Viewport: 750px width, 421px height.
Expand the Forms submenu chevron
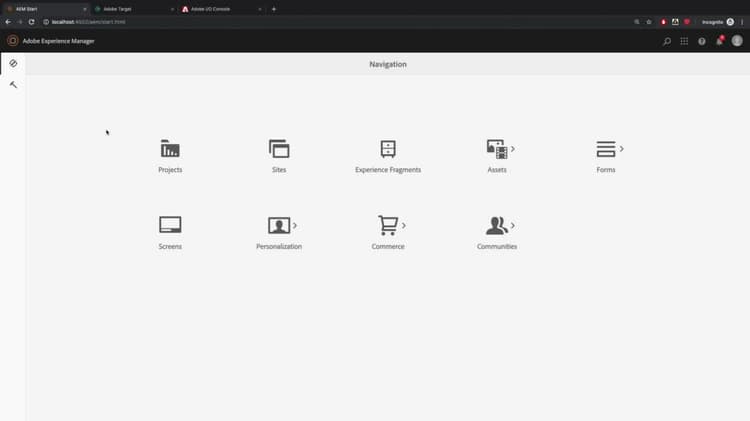pyautogui.click(x=621, y=149)
